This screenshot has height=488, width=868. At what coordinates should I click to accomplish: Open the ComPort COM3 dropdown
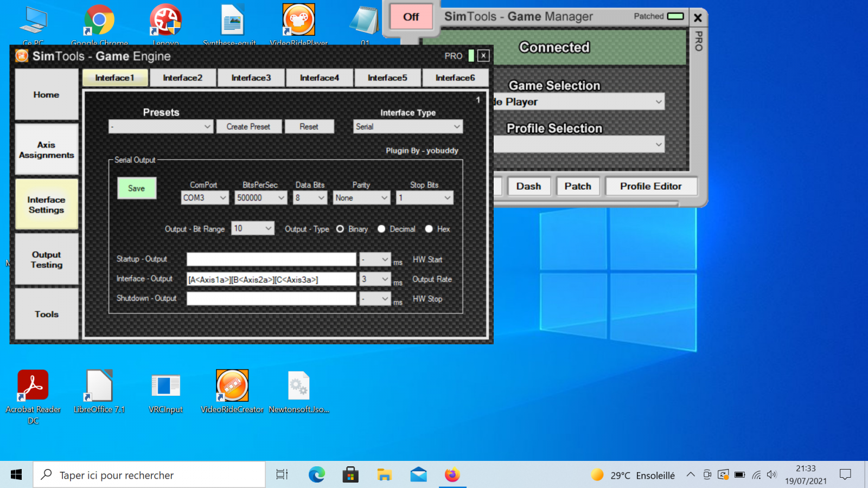tap(205, 198)
